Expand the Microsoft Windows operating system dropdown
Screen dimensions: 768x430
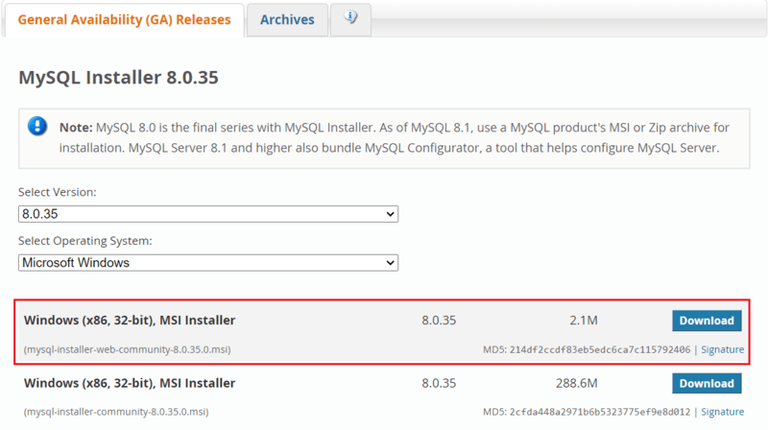tap(208, 263)
